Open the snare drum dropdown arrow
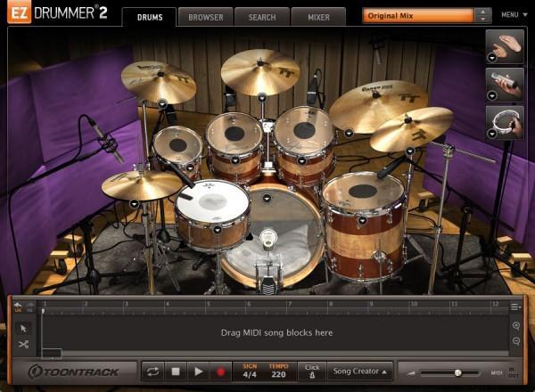Viewport: 535px width, 392px height. click(x=218, y=230)
